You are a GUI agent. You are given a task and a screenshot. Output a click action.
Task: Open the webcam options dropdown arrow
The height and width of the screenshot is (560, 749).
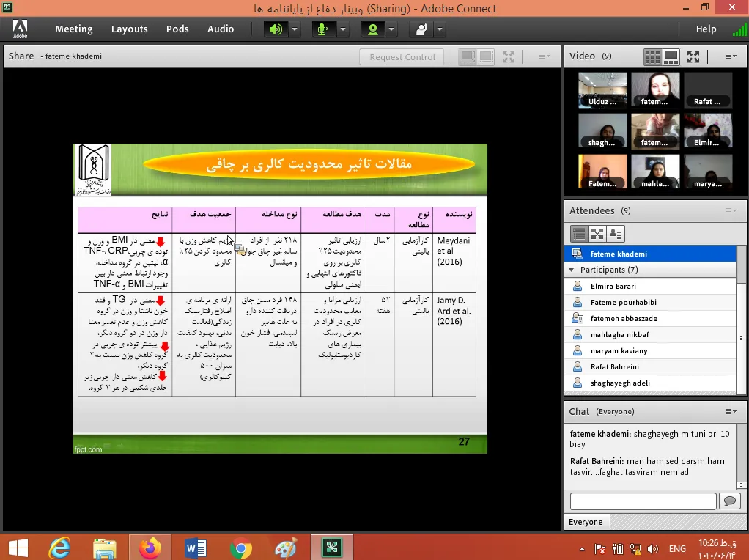[x=391, y=29]
